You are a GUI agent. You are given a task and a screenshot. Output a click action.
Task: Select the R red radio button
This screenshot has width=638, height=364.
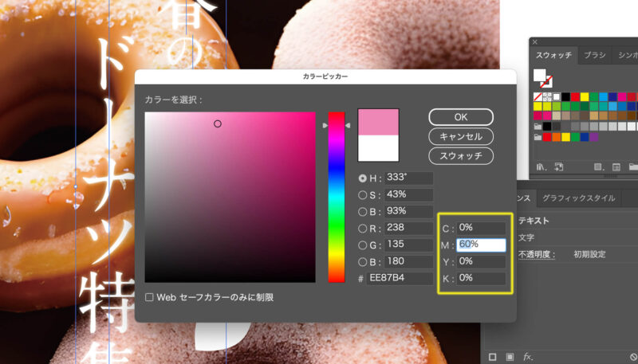pyautogui.click(x=362, y=229)
